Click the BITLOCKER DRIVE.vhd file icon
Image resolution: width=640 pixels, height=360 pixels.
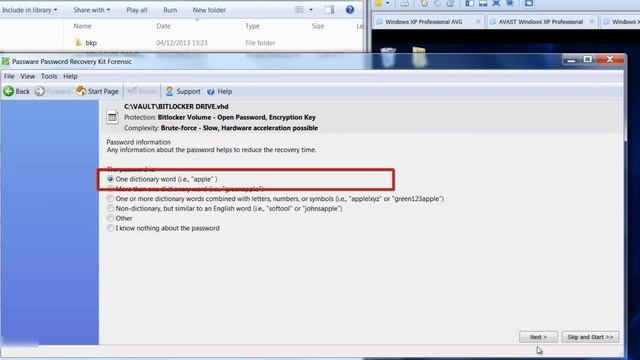(112, 117)
